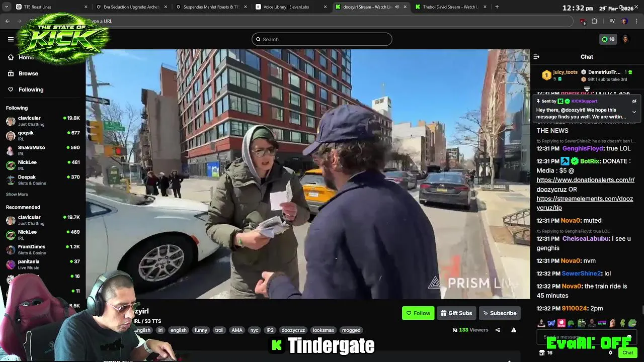Select the 'mogged' stream tag
Image resolution: width=644 pixels, height=362 pixels.
tap(351, 330)
